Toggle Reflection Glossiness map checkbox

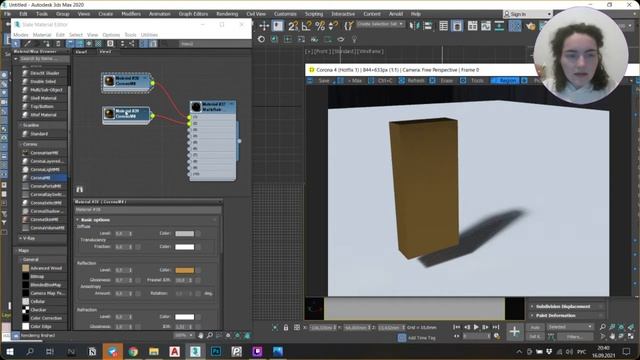pos(138,280)
